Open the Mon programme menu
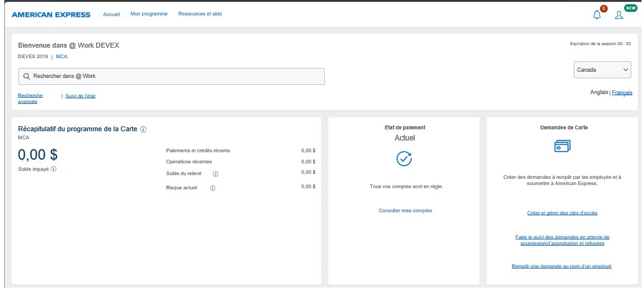Image resolution: width=644 pixels, height=289 pixels. click(149, 14)
